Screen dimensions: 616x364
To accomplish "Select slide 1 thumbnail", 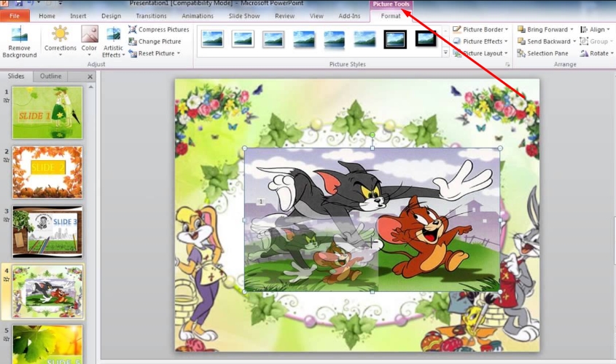I will 47,113.
